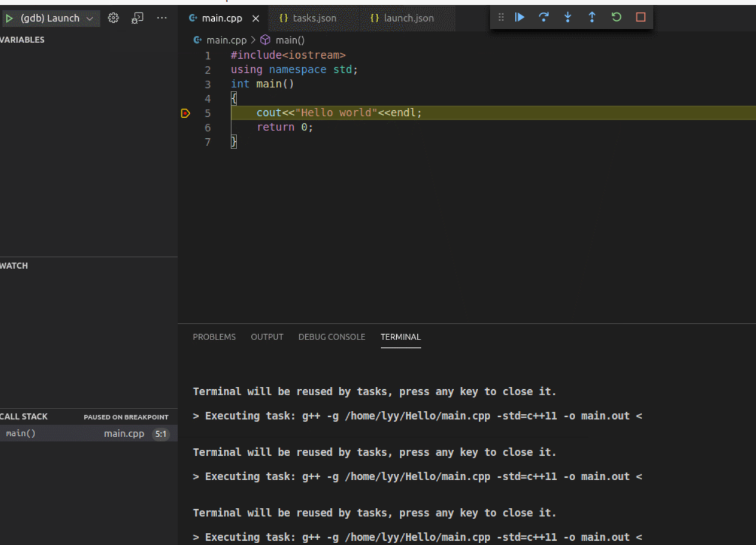Place cursor on the #include<iostream> line
This screenshot has width=756, height=545.
coord(288,55)
